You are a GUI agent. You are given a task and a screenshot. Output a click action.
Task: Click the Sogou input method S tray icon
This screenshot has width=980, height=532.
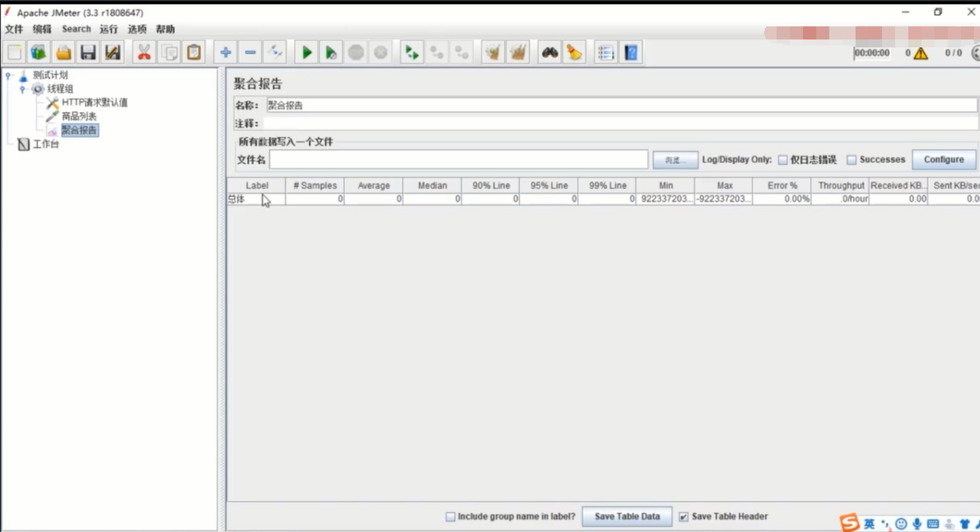850,523
